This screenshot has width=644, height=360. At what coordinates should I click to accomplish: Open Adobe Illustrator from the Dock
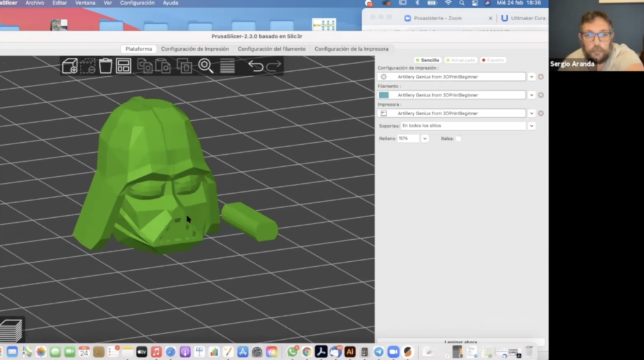click(350, 352)
